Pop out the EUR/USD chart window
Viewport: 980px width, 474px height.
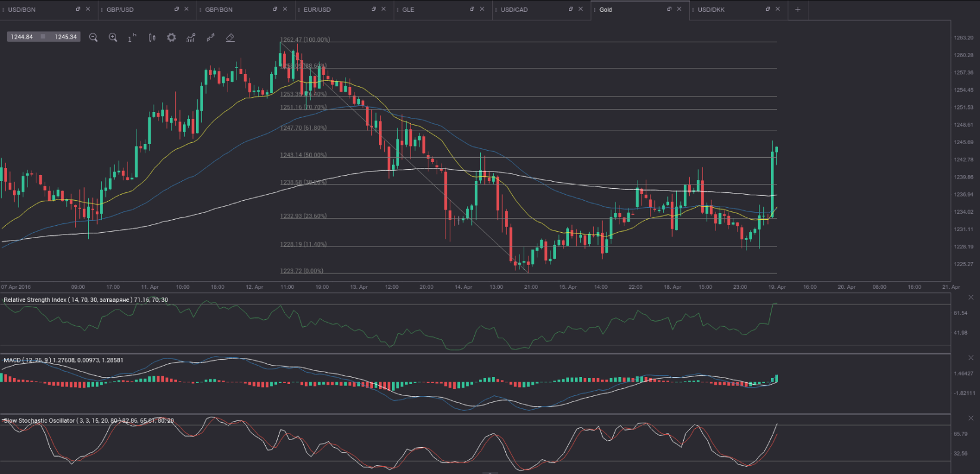tap(374, 10)
